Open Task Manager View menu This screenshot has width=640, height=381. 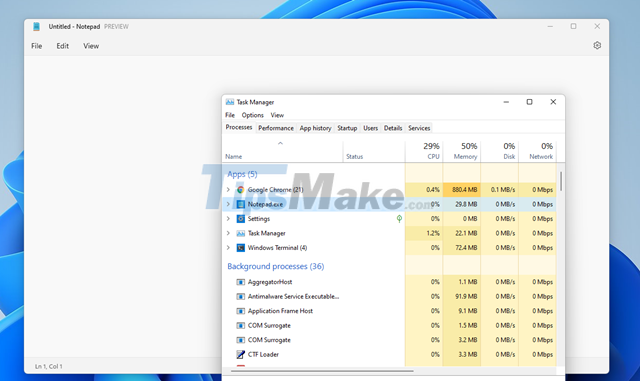pos(277,115)
